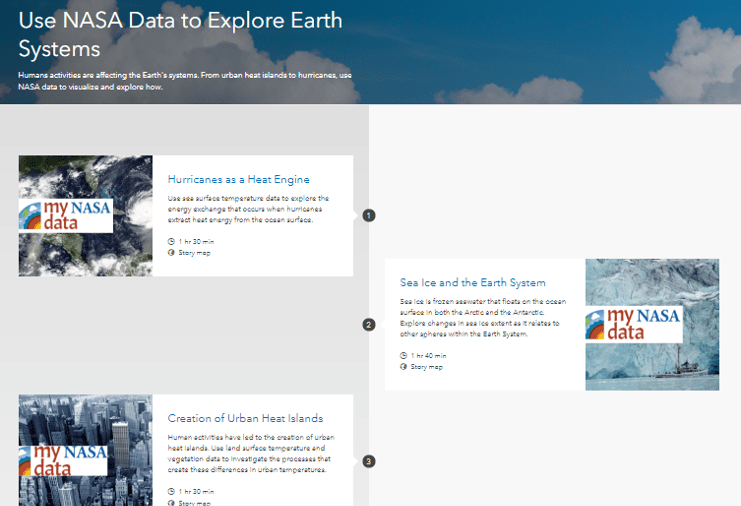Open the Sea Ice and the Earth System link
741x506 pixels.
473,283
